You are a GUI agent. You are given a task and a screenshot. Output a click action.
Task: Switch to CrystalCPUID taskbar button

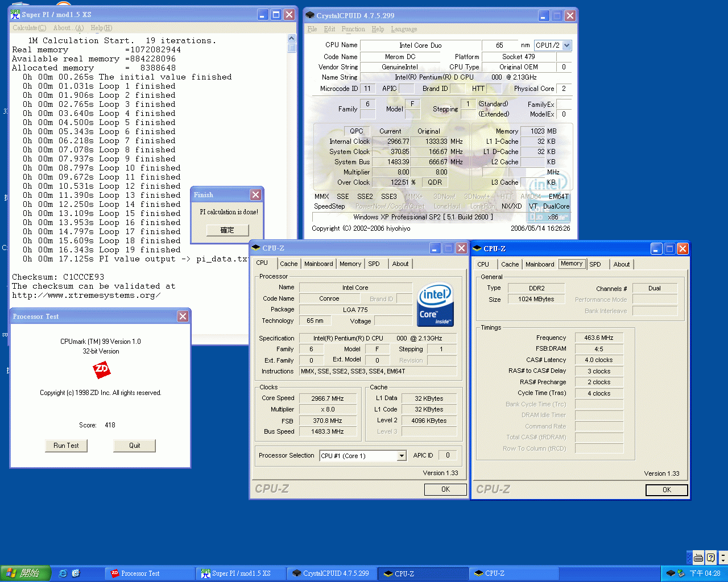pos(332,573)
